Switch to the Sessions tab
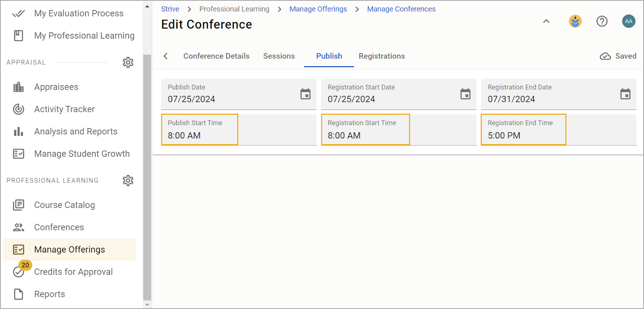644x309 pixels. (279, 56)
